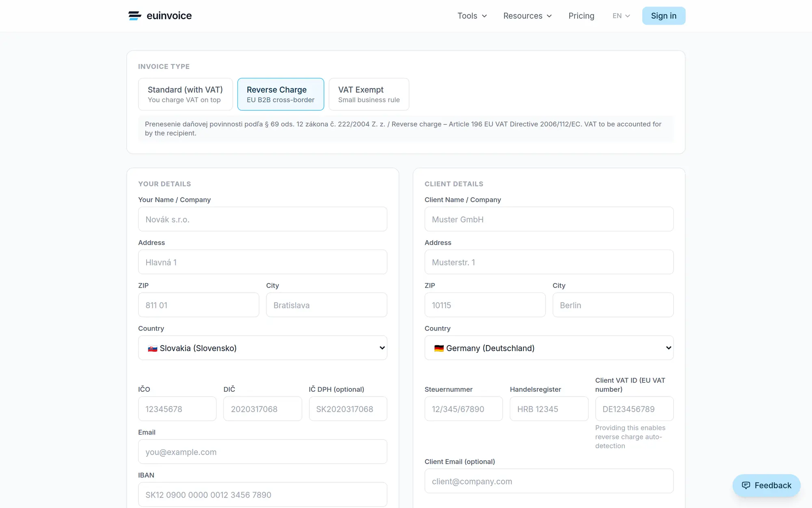Image resolution: width=812 pixels, height=508 pixels.
Task: Click the Client VAT ID field
Action: (x=634, y=409)
